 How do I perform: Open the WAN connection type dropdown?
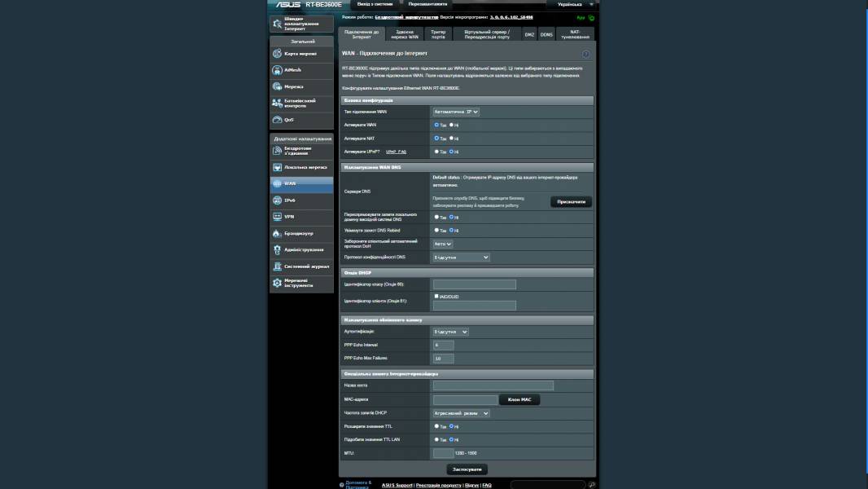(x=456, y=112)
